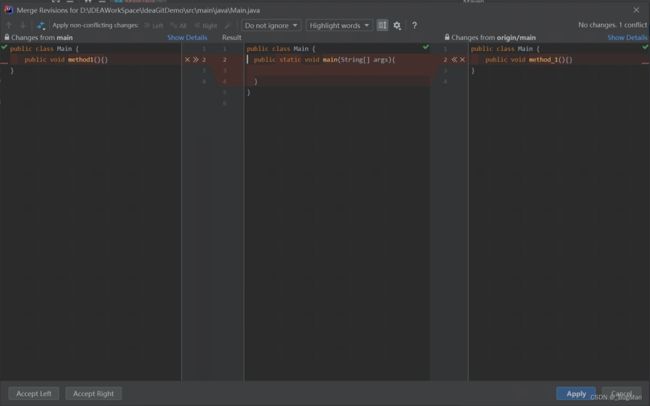Click IntelliJ icon in dialog title bar

(8, 10)
